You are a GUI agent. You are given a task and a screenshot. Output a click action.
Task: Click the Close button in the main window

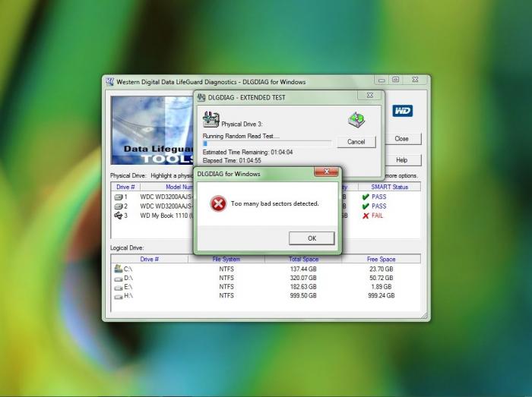pos(401,139)
